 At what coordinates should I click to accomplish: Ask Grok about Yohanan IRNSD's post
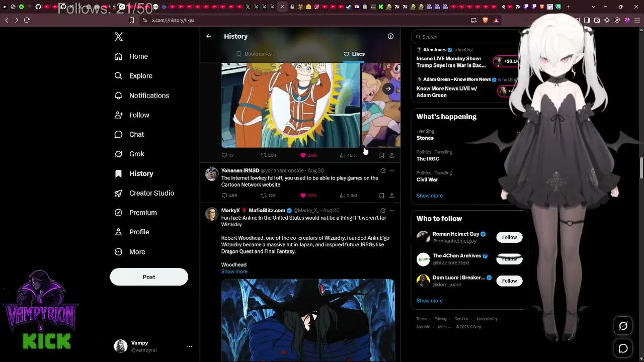tap(383, 171)
